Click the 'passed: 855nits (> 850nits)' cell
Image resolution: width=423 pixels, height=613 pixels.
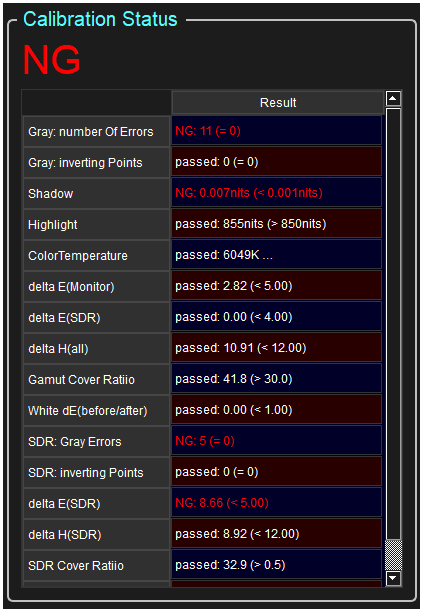click(276, 224)
